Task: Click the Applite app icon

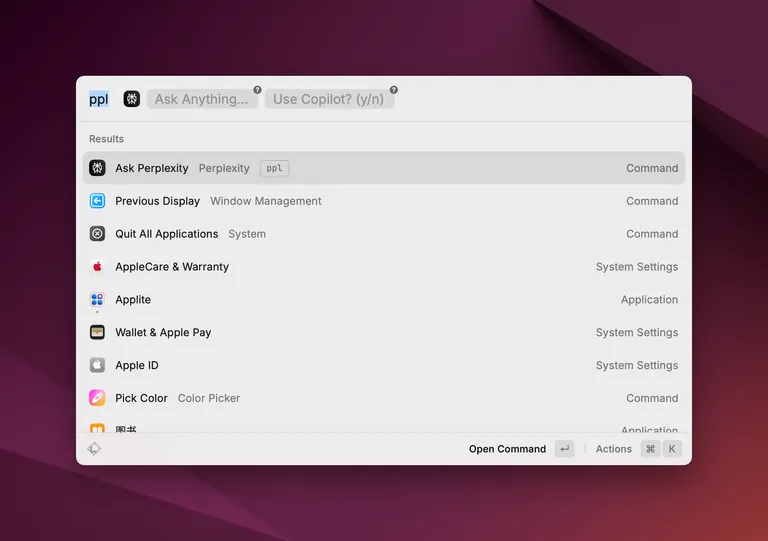Action: (97, 299)
